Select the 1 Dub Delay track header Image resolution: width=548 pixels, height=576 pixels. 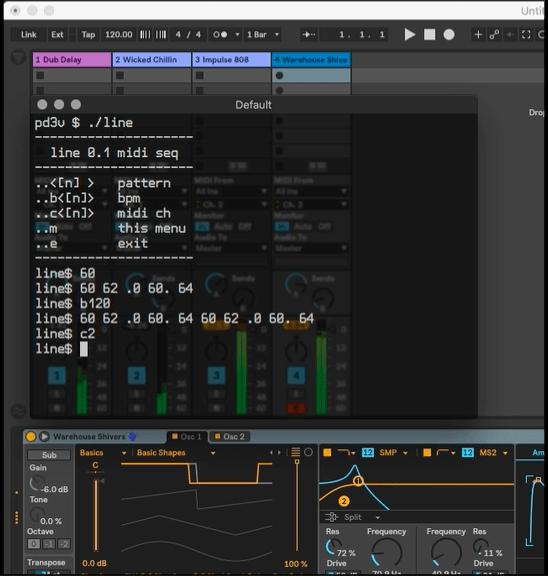72,60
